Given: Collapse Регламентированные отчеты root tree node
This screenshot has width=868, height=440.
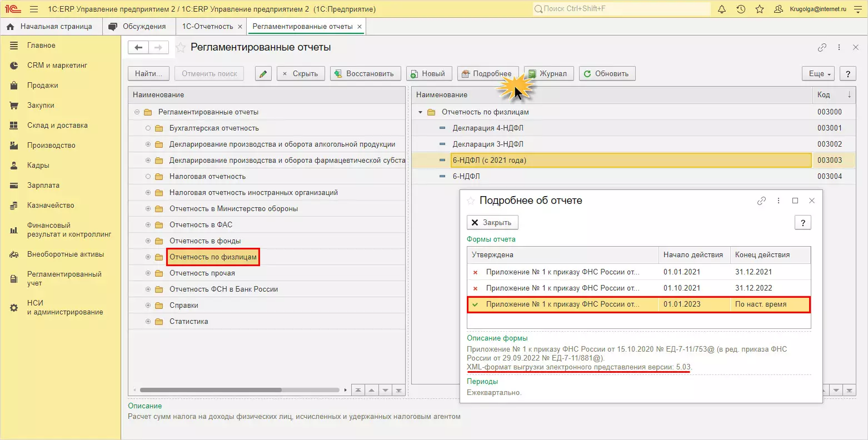Looking at the screenshot, I should coord(137,112).
